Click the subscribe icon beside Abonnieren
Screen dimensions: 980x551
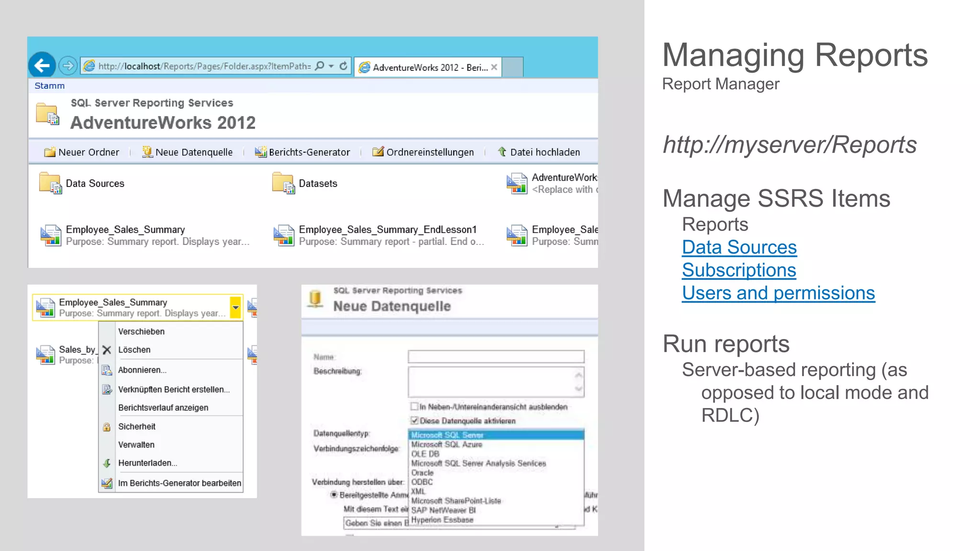(x=107, y=370)
